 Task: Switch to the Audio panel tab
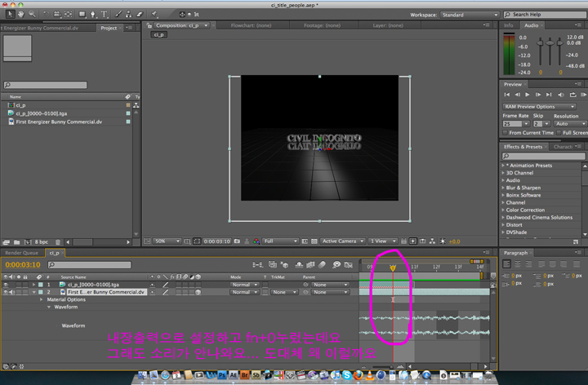click(x=531, y=25)
